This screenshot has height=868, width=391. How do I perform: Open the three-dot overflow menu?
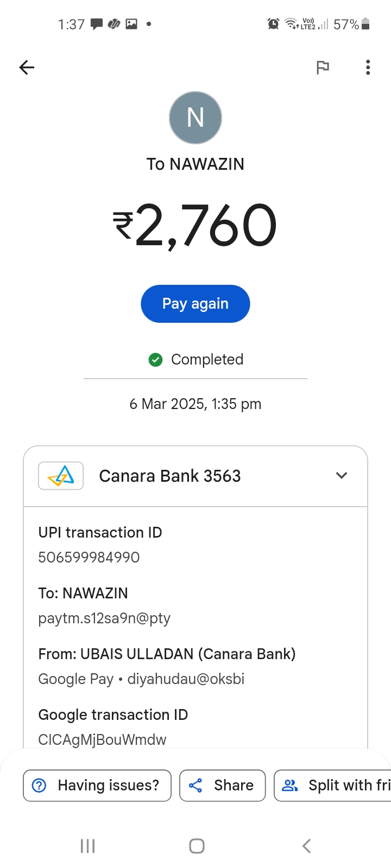tap(368, 67)
